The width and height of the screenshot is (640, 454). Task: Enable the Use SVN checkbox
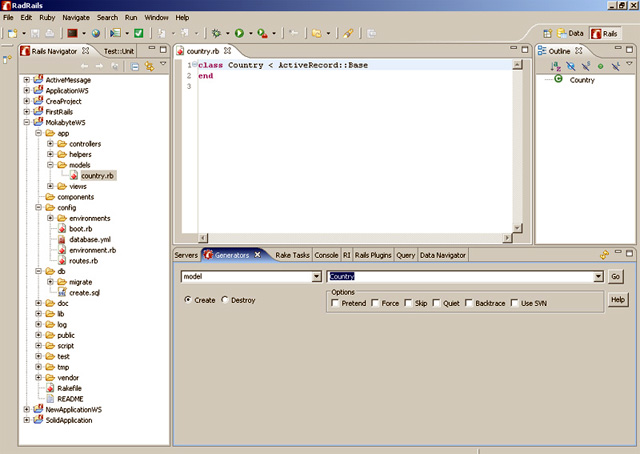(514, 303)
